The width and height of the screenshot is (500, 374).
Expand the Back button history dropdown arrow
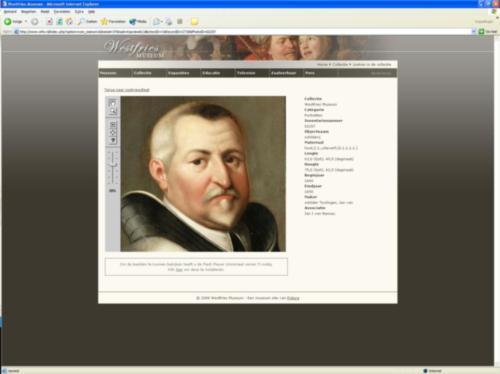tap(26, 22)
